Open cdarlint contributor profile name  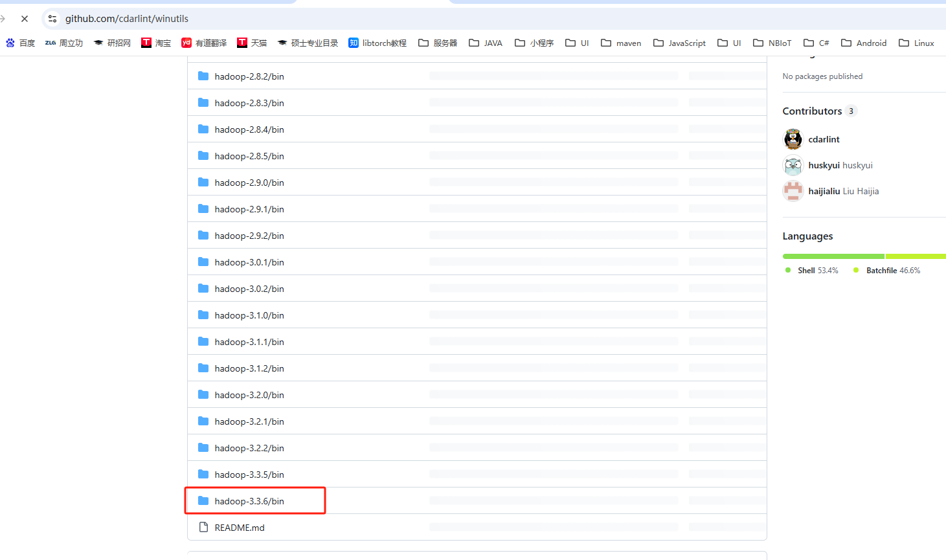click(824, 139)
